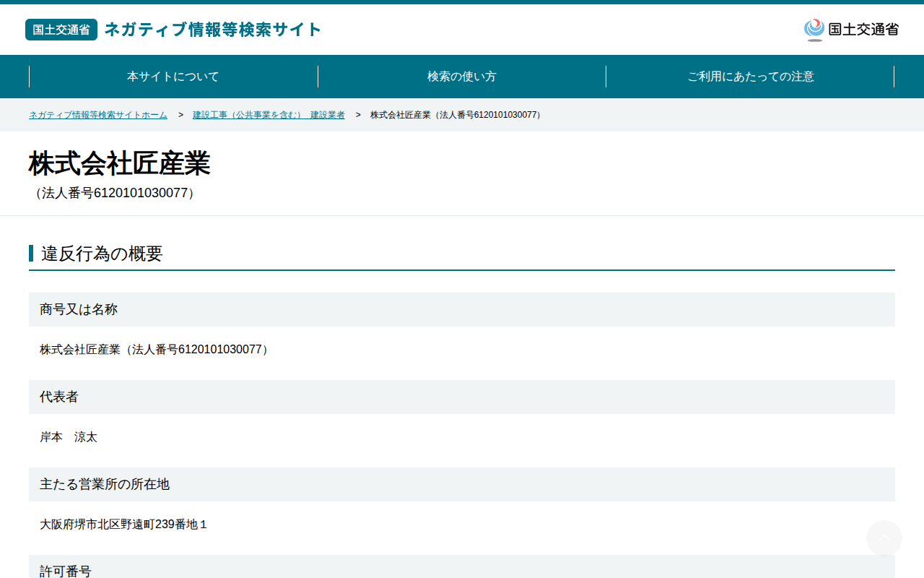The width and height of the screenshot is (924, 578).
Task: Click the 国土交通省 badge in header
Action: (61, 30)
